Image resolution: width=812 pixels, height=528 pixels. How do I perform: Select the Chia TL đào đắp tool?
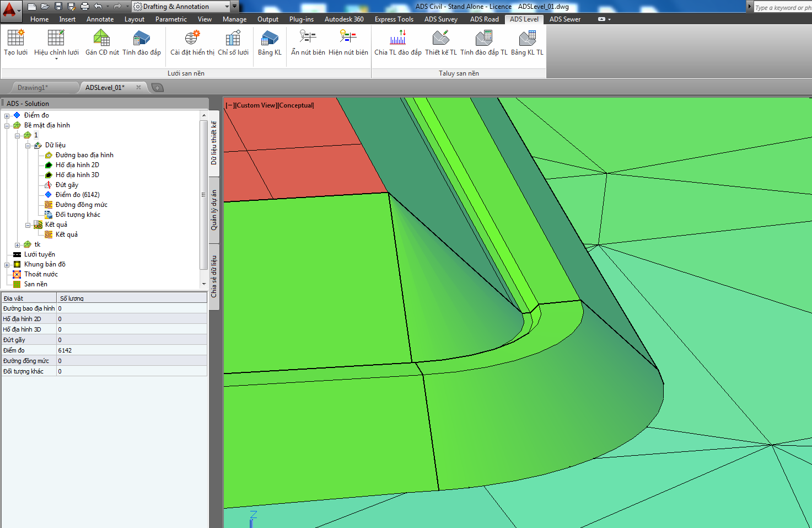click(397, 42)
